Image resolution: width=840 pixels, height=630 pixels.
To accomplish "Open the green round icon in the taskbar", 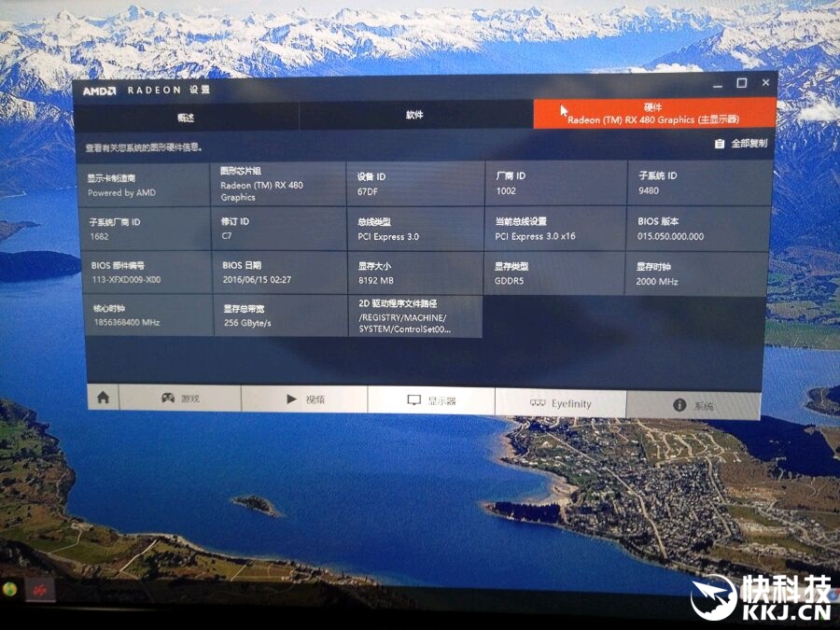I will (9, 589).
